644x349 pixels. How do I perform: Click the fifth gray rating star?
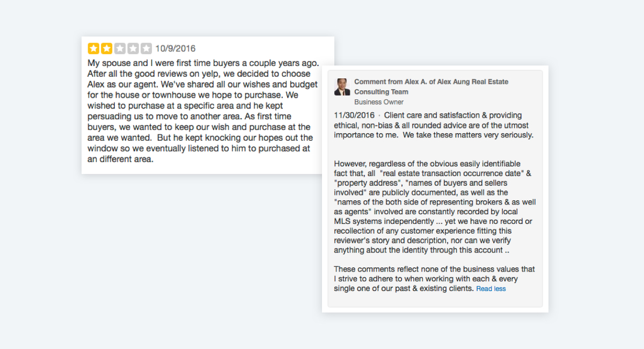(x=146, y=49)
